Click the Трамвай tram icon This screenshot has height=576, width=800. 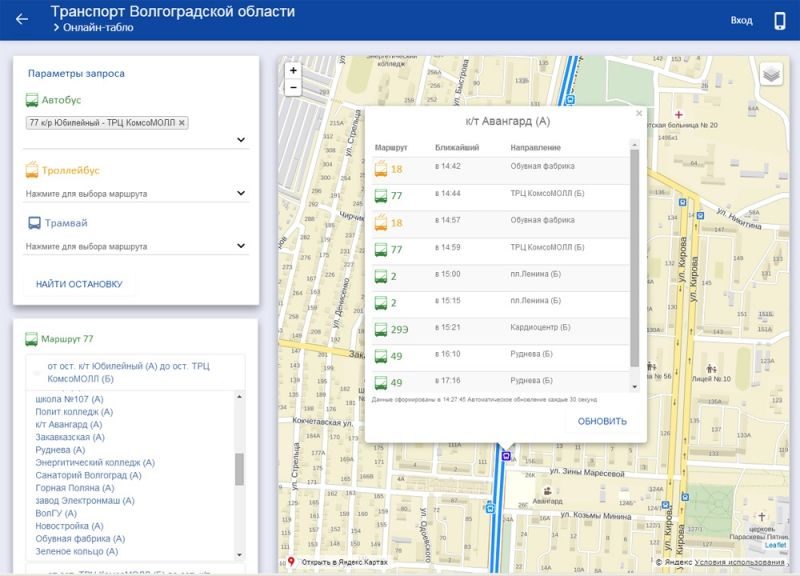tap(34, 223)
